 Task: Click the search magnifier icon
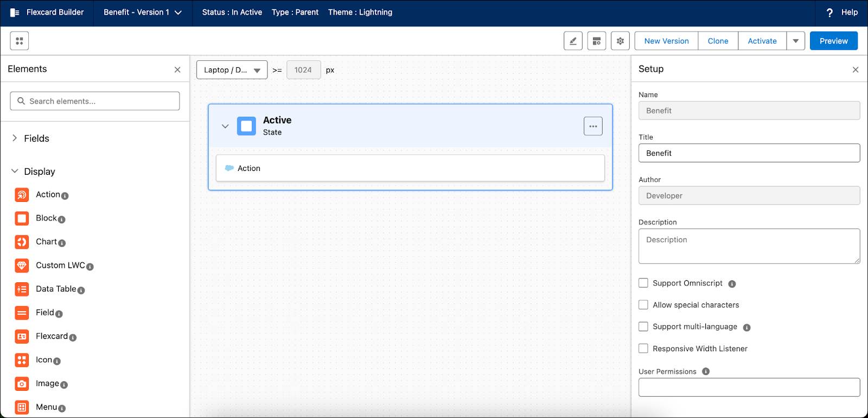coord(21,101)
